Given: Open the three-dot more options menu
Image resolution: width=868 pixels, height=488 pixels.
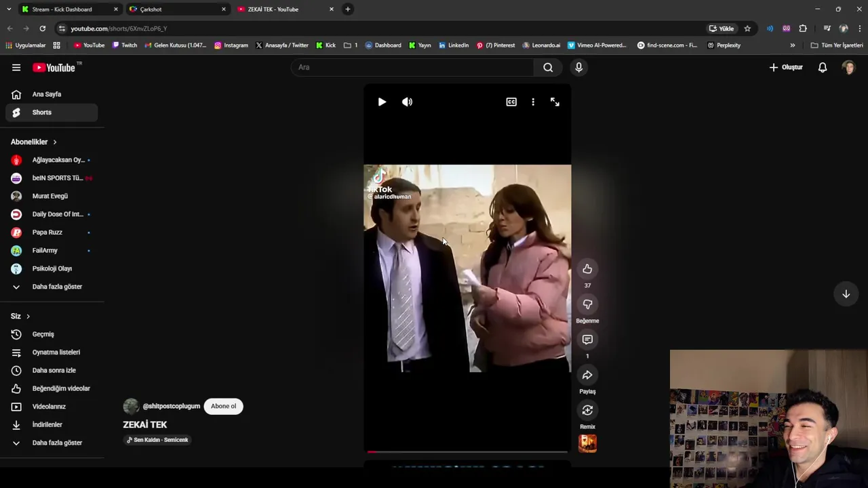Looking at the screenshot, I should [533, 102].
